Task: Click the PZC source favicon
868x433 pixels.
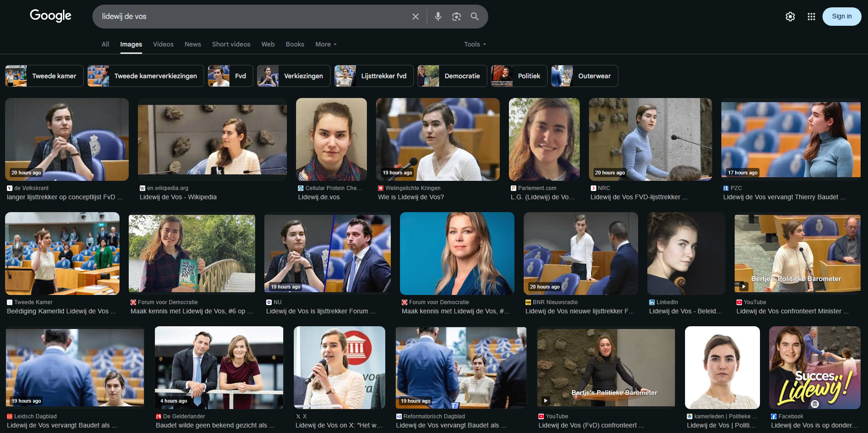Action: click(x=726, y=188)
